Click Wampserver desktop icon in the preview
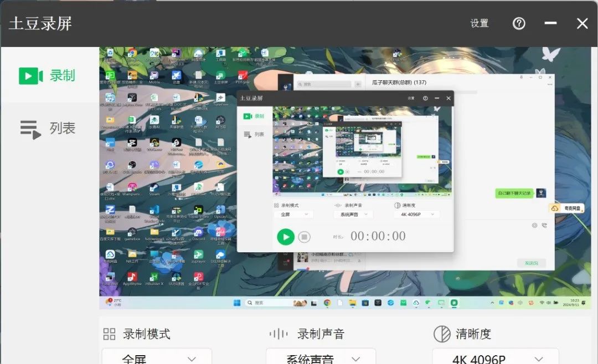The image size is (598, 364). pos(132,189)
